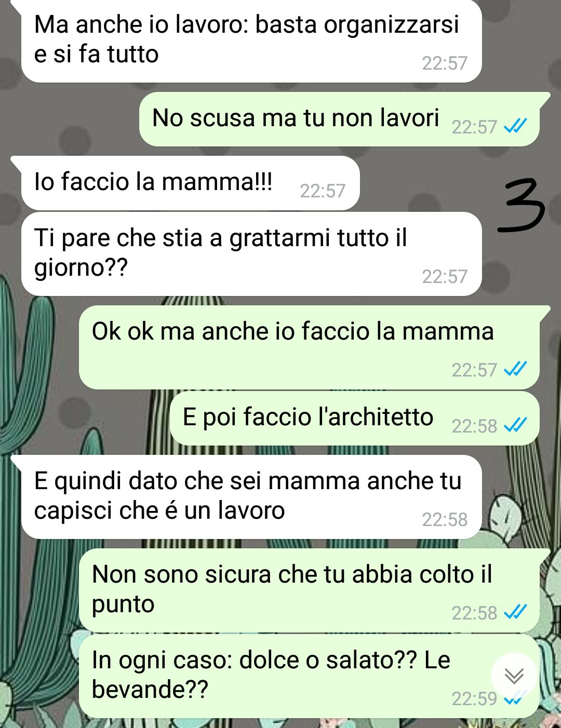Tap message 'E quindi dato che sei mamma'
The image size is (561, 728).
(251, 497)
